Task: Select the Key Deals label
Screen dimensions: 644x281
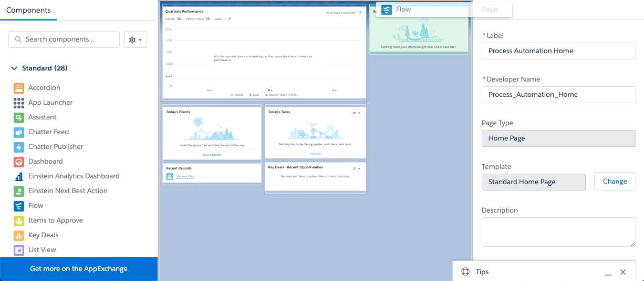Action: [x=44, y=235]
